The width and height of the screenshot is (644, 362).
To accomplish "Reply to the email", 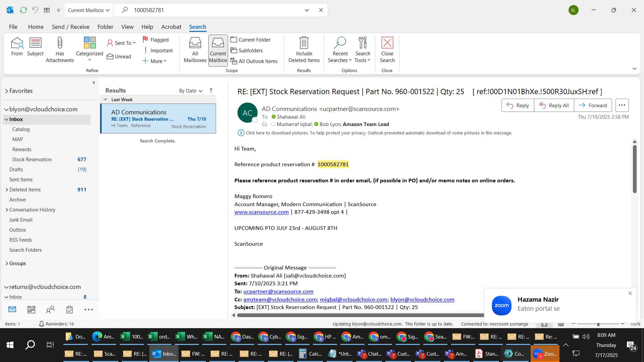I will click(518, 105).
